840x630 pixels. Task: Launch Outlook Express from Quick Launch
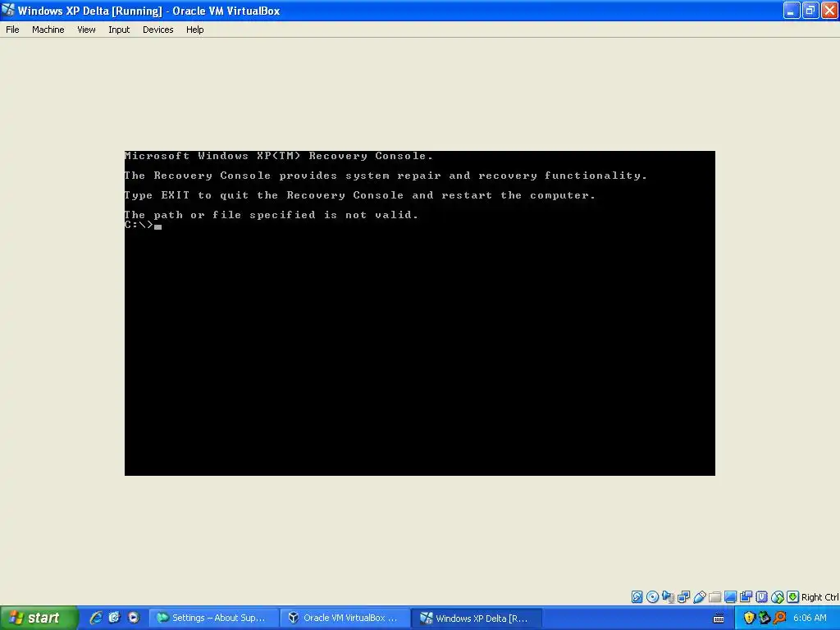[x=115, y=618]
